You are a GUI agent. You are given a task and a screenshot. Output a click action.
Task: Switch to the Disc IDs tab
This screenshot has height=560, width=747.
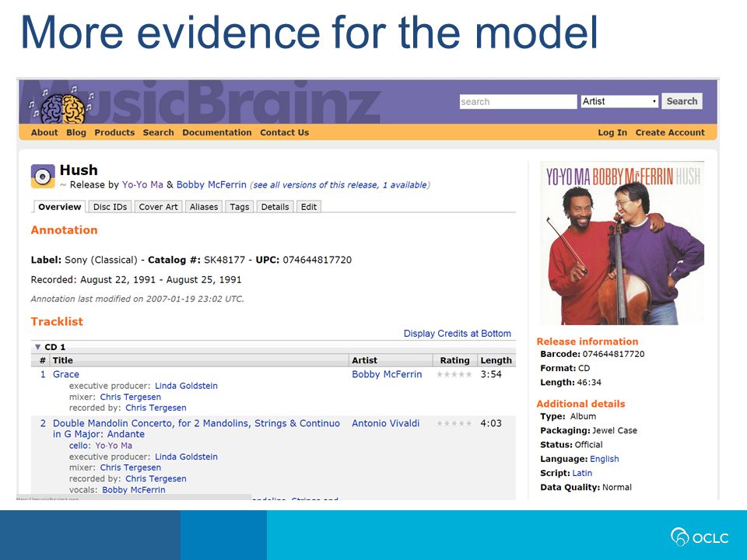click(110, 207)
